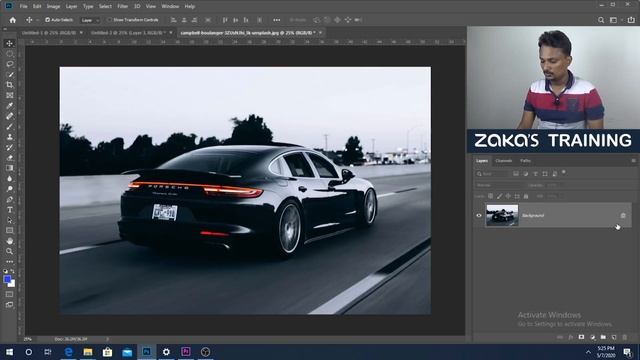Create a new group folder icon
Screen dimensions: 640x360
click(x=603, y=338)
